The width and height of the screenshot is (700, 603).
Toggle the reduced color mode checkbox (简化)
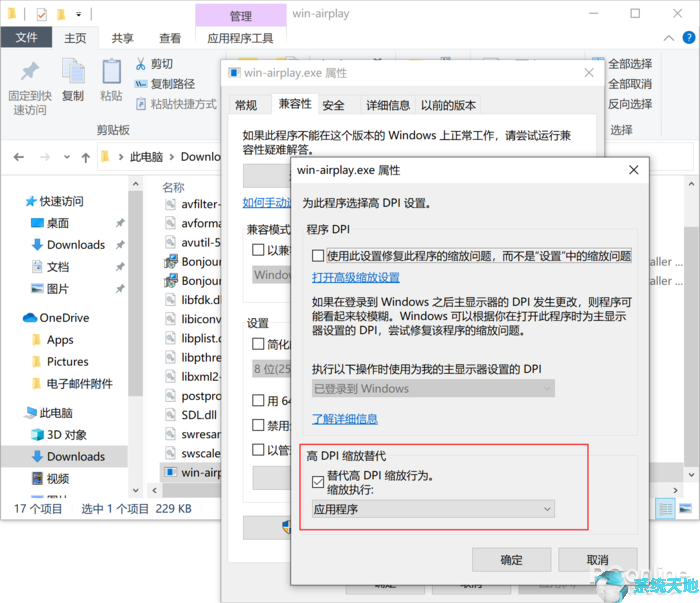click(x=258, y=344)
